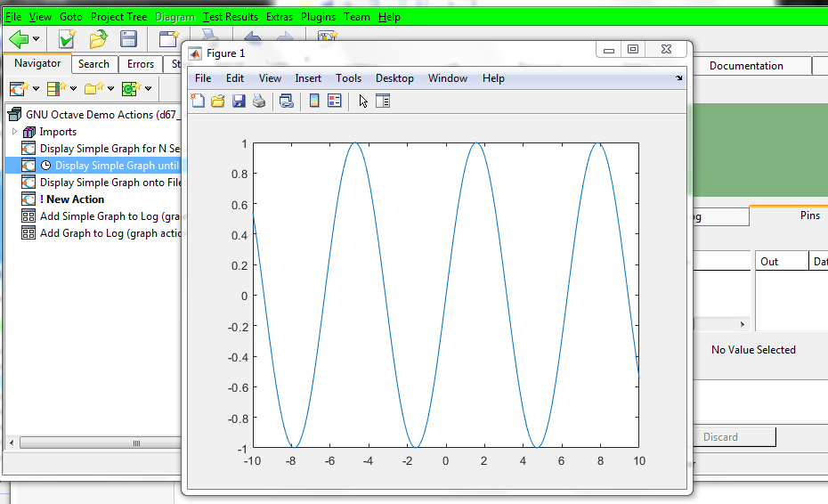Open the Tools menu in Figure 1
The image size is (828, 504).
click(x=348, y=78)
